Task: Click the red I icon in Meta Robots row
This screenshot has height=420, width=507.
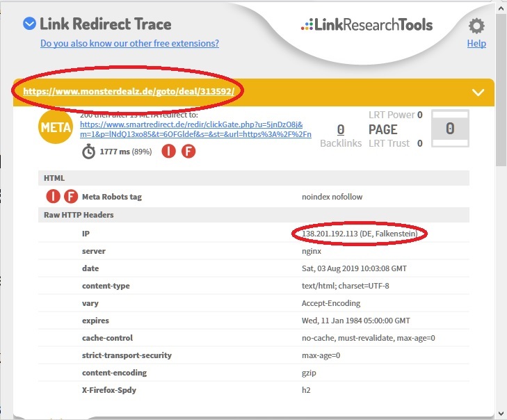Action: 53,197
